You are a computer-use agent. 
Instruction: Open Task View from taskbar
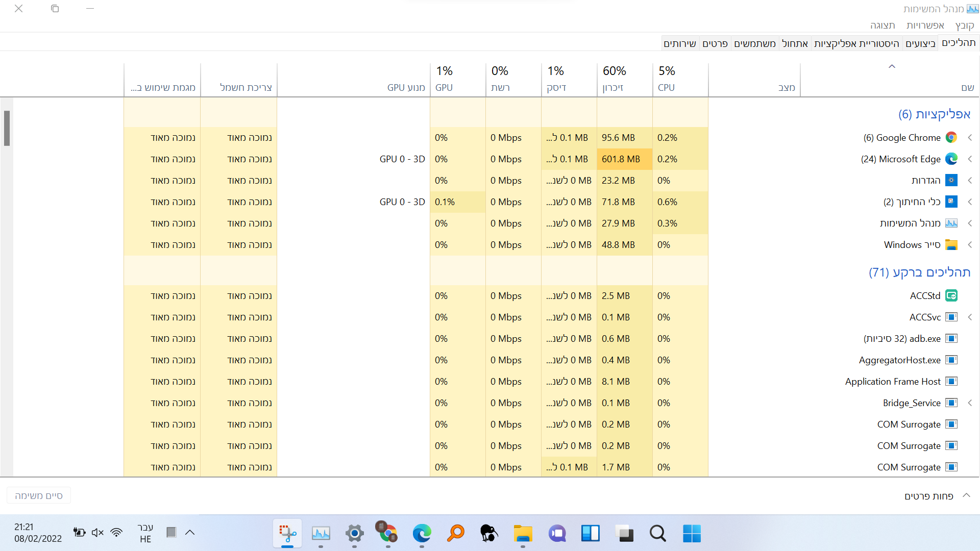624,534
